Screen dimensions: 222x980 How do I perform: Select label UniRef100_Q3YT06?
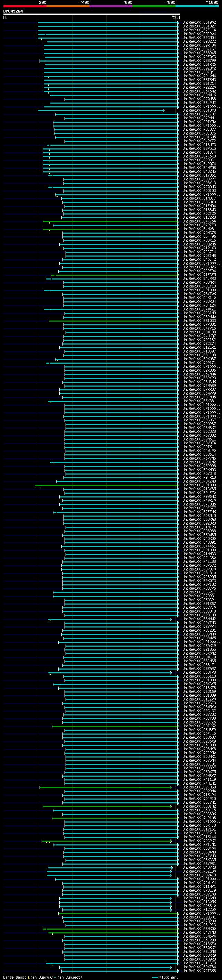[199, 294]
